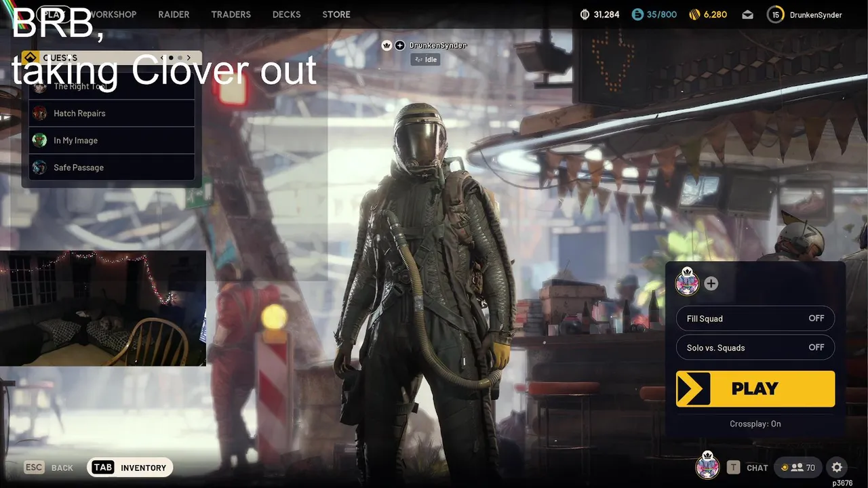Click the crown leader icon above the character
Image resolution: width=868 pixels, height=488 pixels.
click(x=387, y=45)
